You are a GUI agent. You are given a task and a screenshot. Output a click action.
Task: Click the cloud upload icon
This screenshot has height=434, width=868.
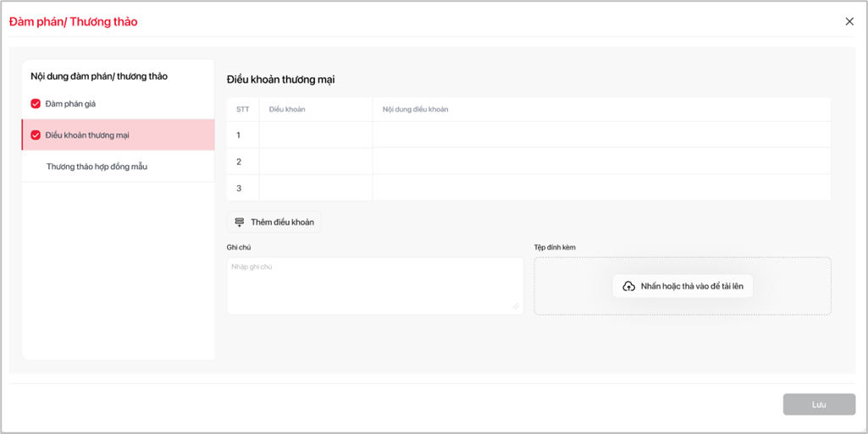coord(628,287)
